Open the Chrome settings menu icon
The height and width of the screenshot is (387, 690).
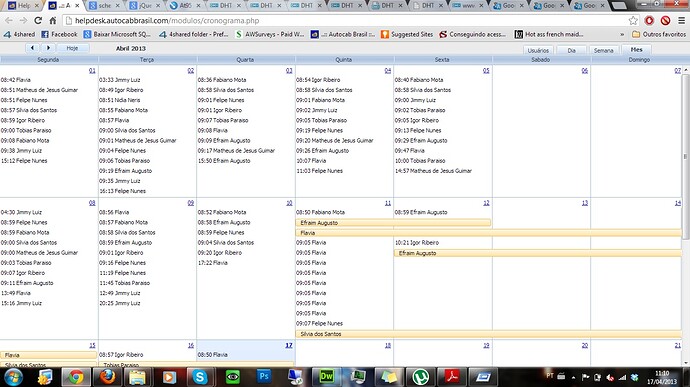coord(681,20)
